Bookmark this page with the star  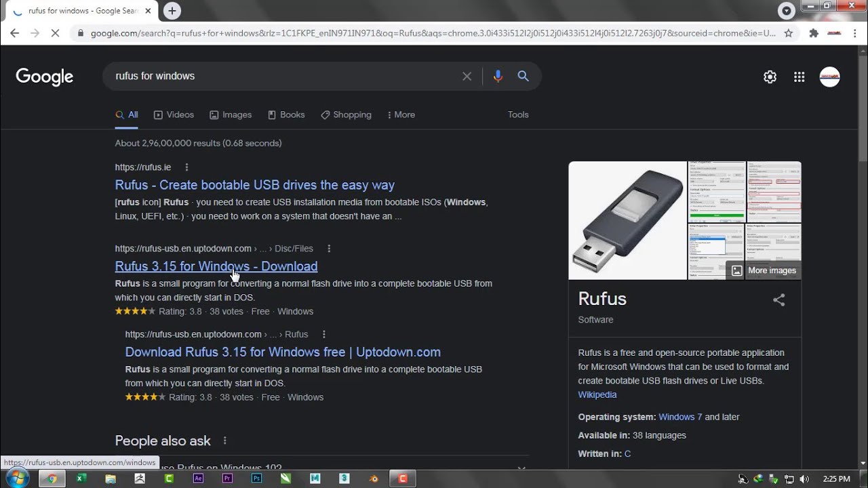[x=789, y=33]
